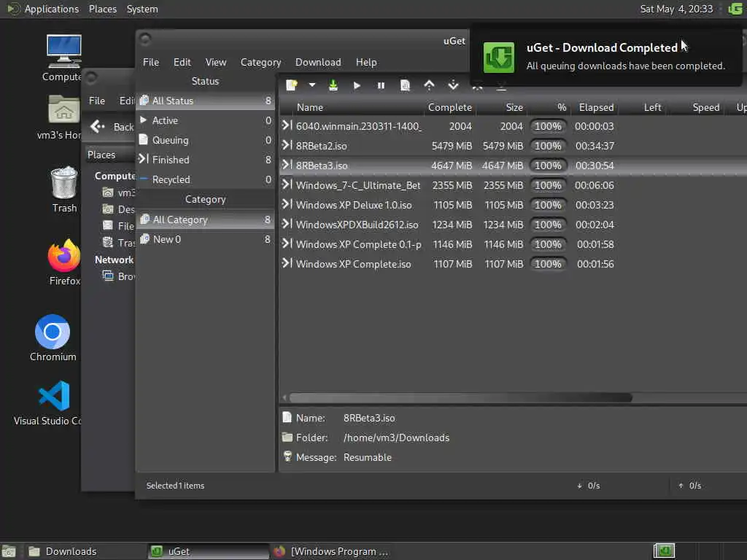Click the finished-state icon of 8RBeta2.iso
The width and height of the screenshot is (747, 560).
tap(287, 145)
